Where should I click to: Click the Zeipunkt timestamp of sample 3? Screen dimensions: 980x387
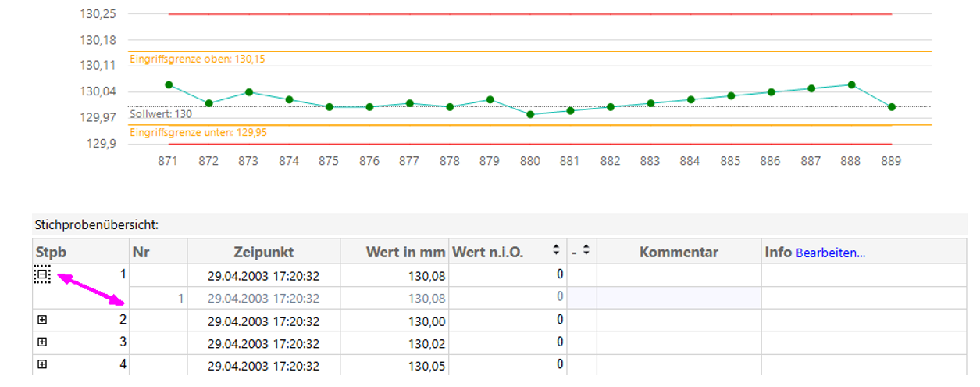click(263, 343)
